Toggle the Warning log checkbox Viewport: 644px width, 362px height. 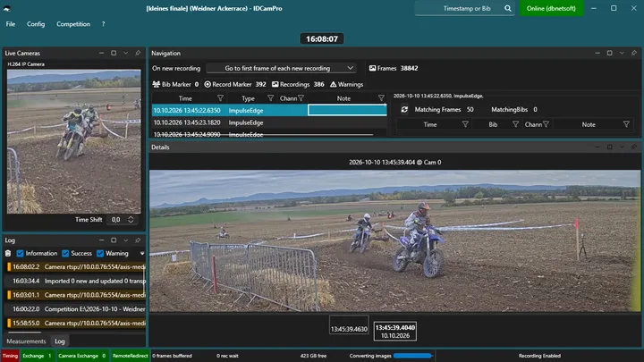[x=100, y=254]
